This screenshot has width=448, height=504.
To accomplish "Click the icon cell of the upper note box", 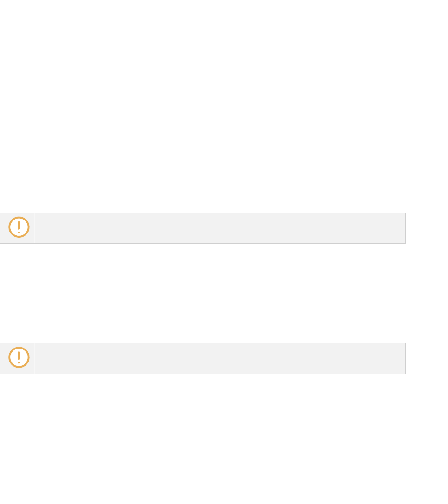I will click(x=17, y=228).
